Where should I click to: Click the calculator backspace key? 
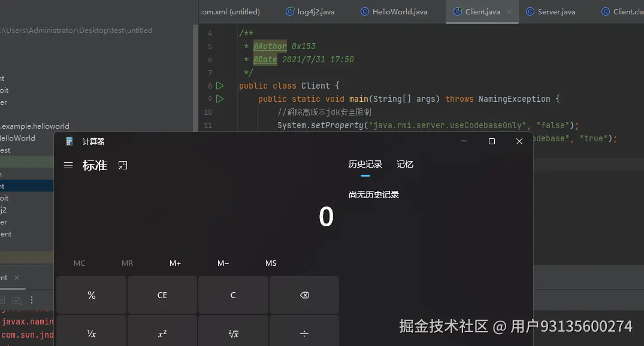(304, 295)
